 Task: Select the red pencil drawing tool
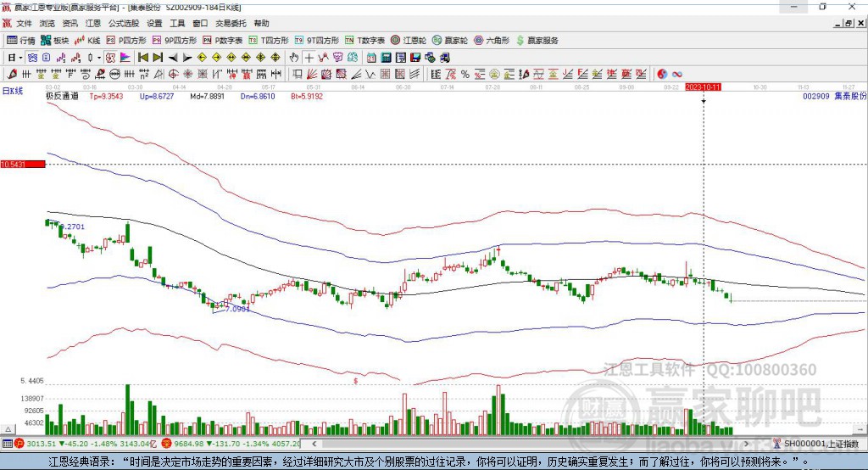12,75
